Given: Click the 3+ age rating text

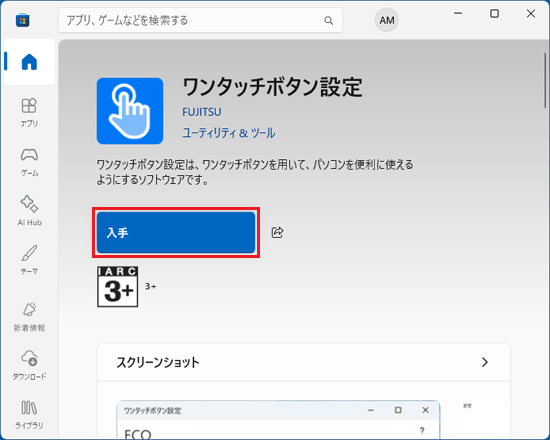Looking at the screenshot, I should point(151,287).
